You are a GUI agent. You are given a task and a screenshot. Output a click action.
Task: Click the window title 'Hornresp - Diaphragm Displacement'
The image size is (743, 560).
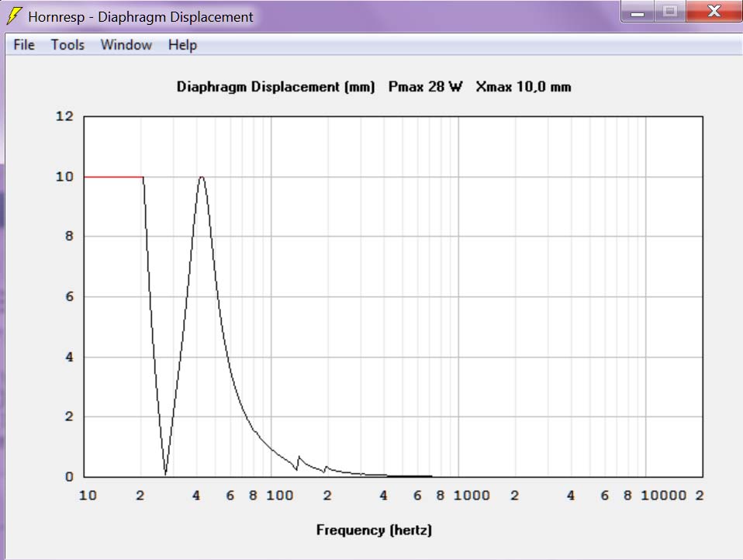(140, 17)
